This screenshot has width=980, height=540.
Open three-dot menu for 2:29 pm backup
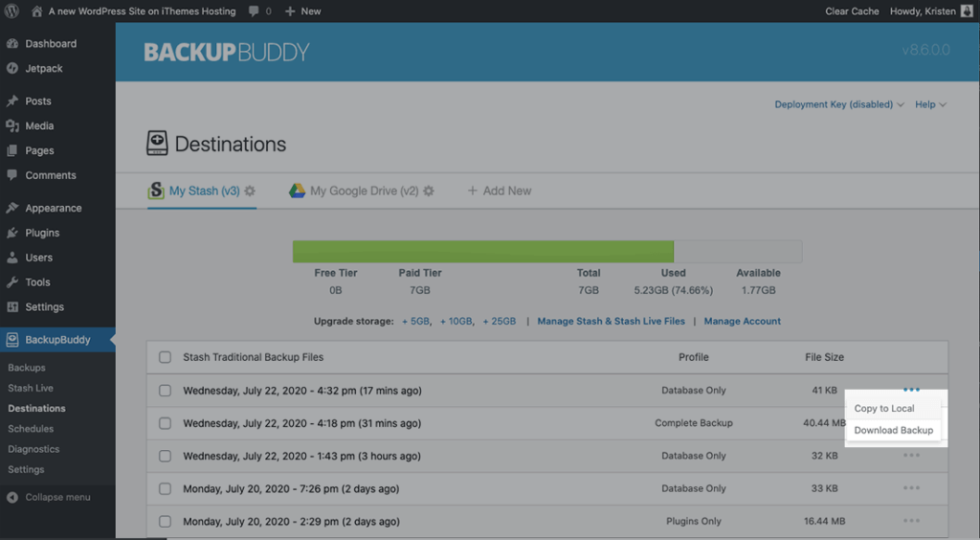coord(911,521)
